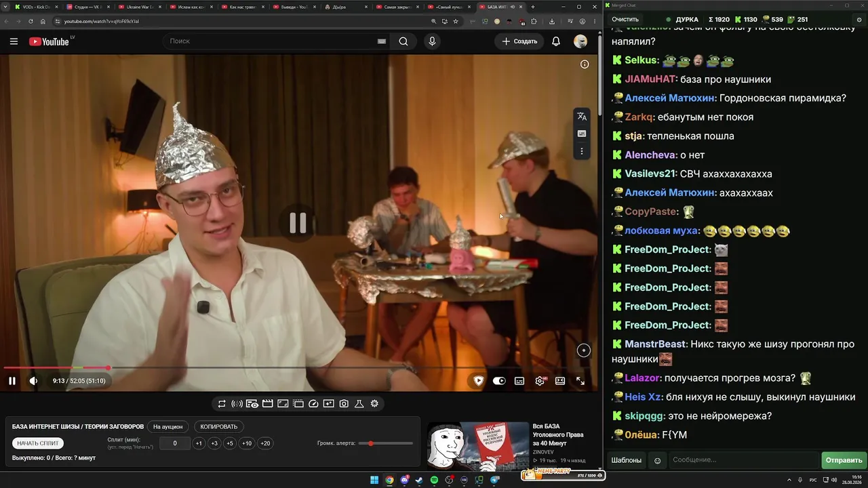Click the "НАЧАТЬ СПЛИТ" button
The image size is (868, 488).
click(38, 443)
